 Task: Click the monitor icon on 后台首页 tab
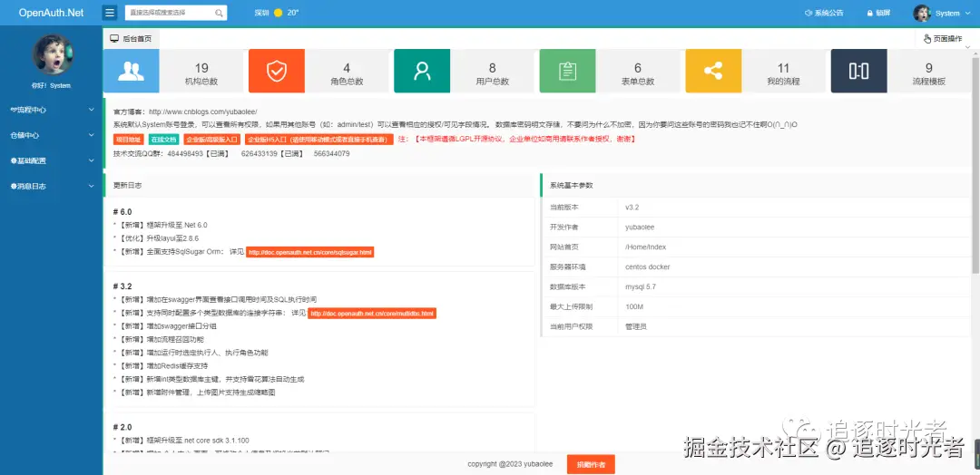point(114,39)
